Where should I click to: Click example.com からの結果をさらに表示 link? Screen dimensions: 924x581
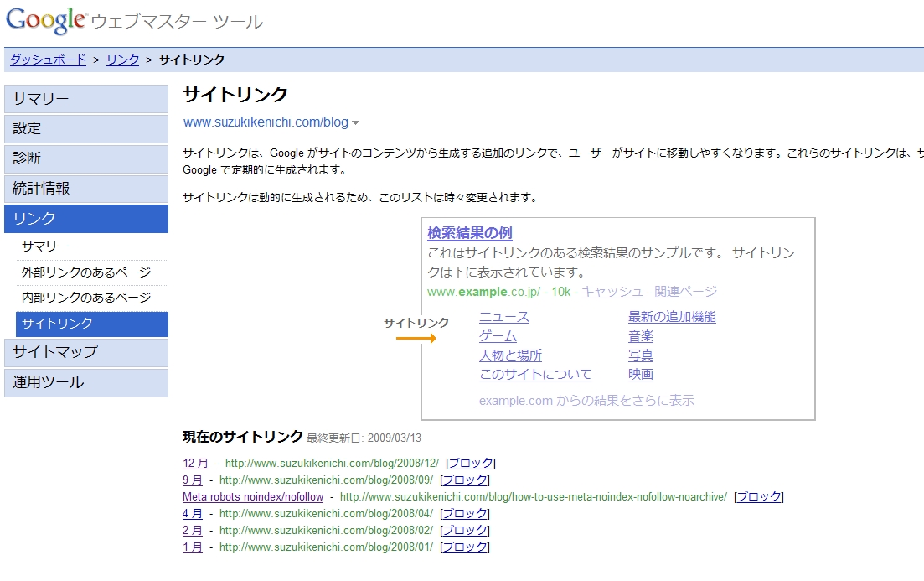pyautogui.click(x=586, y=401)
